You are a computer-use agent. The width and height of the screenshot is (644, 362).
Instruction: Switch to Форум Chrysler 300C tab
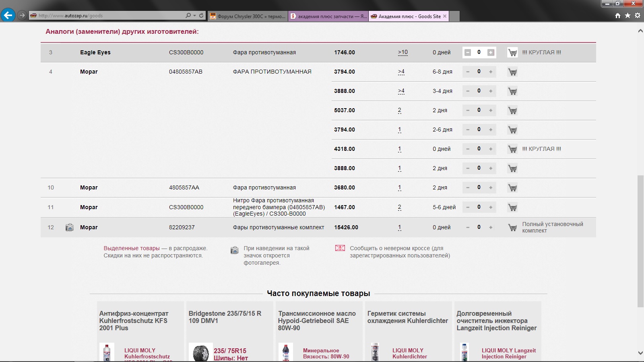[x=248, y=16]
